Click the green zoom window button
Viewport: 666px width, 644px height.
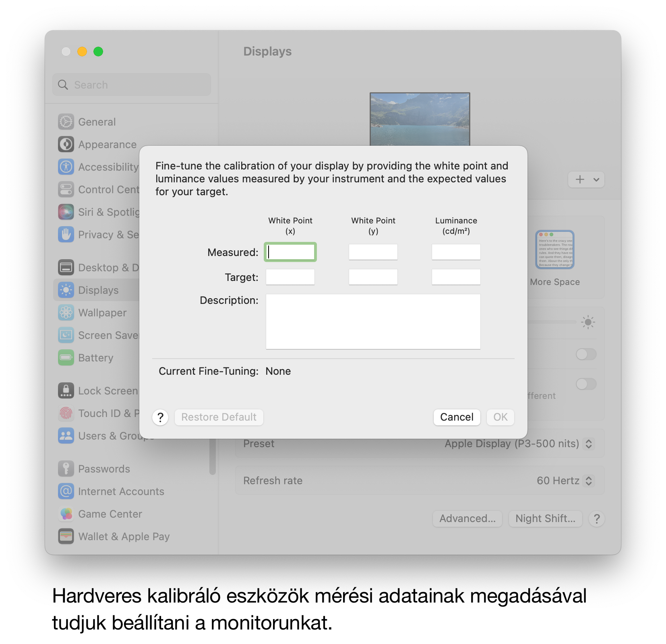pyautogui.click(x=98, y=52)
